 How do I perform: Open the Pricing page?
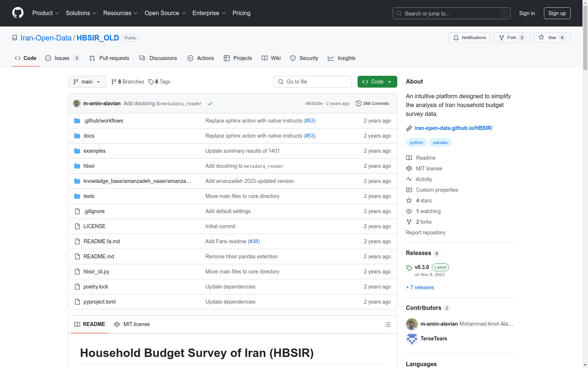[x=241, y=13]
